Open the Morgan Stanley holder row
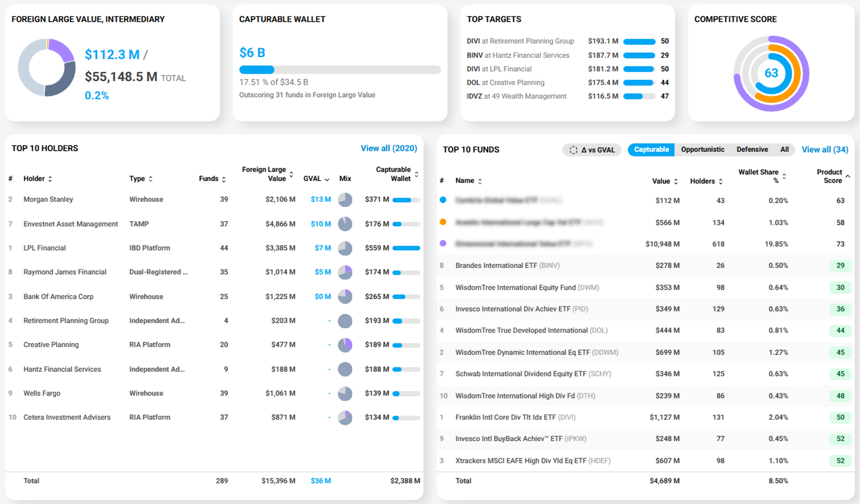This screenshot has width=860, height=504. pyautogui.click(x=214, y=199)
